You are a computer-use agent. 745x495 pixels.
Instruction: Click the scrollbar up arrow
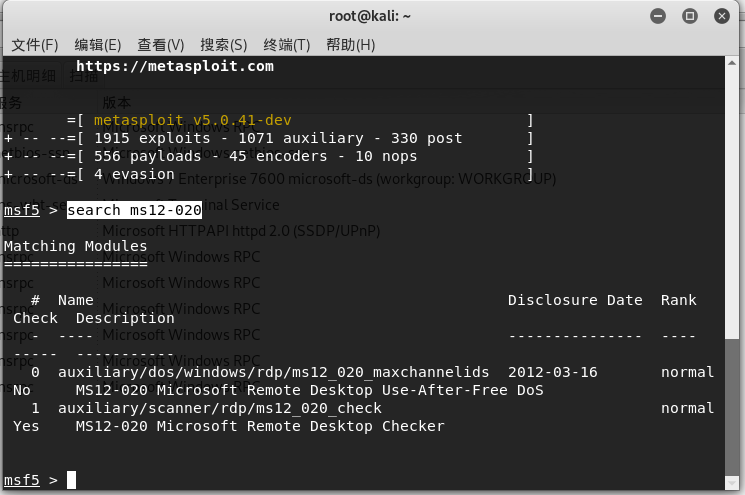(732, 63)
